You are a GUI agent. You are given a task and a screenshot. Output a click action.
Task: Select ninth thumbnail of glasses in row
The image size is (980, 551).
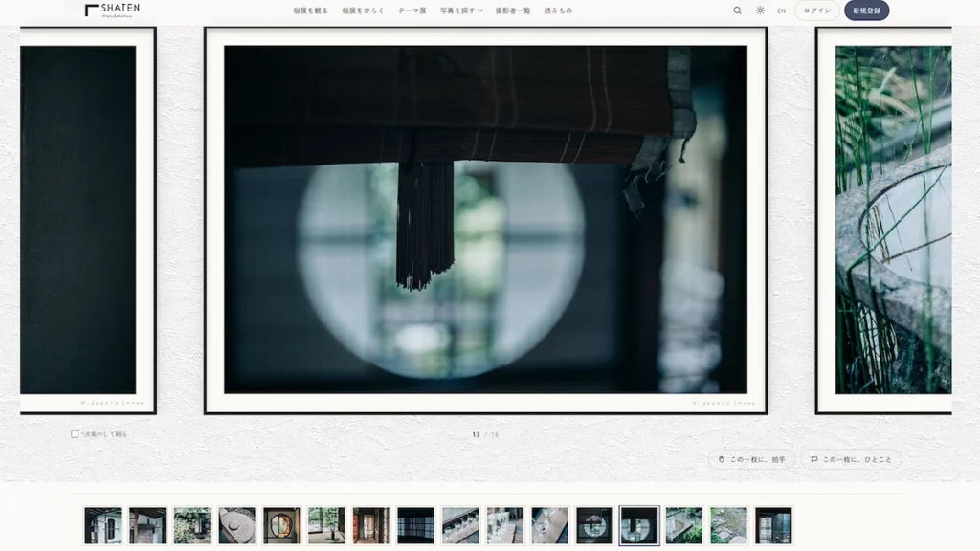click(460, 525)
